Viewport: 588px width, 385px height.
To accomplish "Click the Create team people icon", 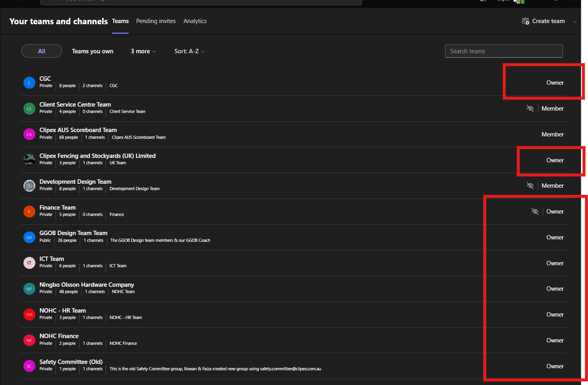I will point(525,21).
